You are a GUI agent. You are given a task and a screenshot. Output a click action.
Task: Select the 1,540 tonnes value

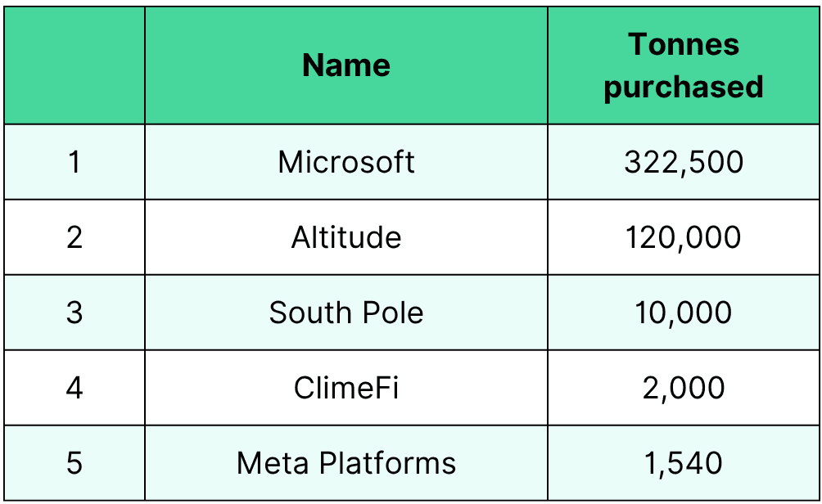[x=684, y=463]
